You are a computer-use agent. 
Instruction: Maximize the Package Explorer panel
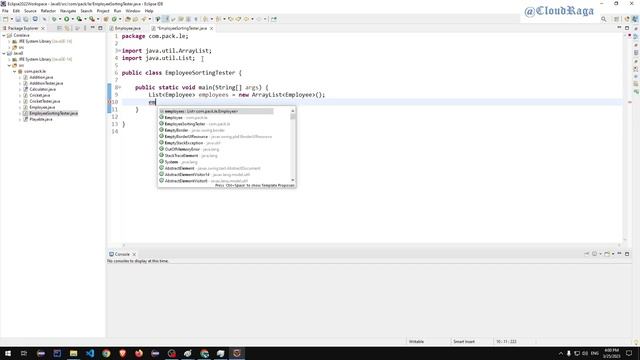tap(100, 28)
